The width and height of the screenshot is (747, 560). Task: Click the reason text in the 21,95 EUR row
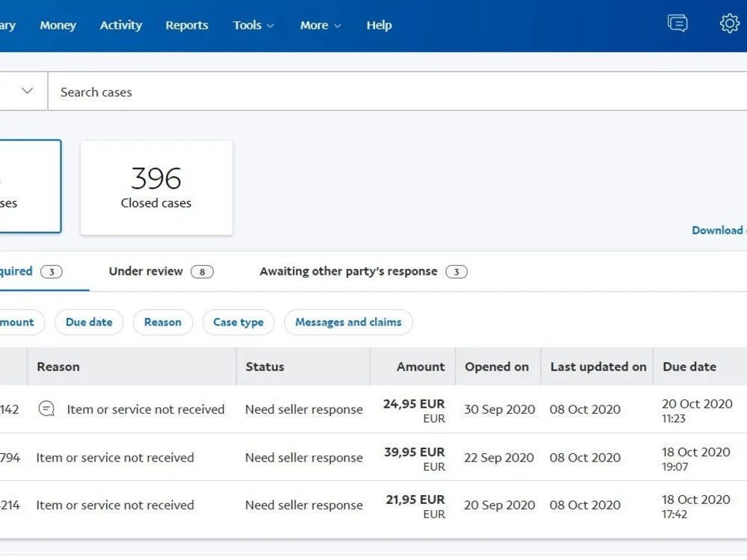click(x=115, y=505)
